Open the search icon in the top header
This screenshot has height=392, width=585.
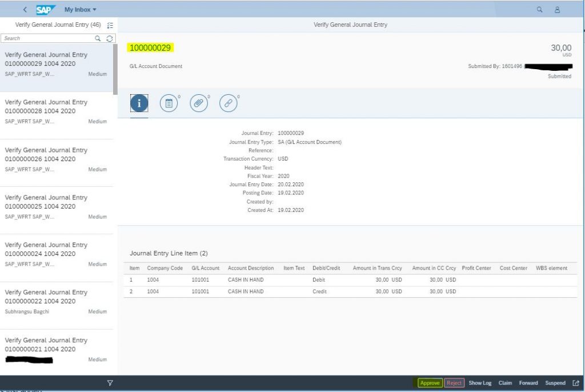coord(539,10)
